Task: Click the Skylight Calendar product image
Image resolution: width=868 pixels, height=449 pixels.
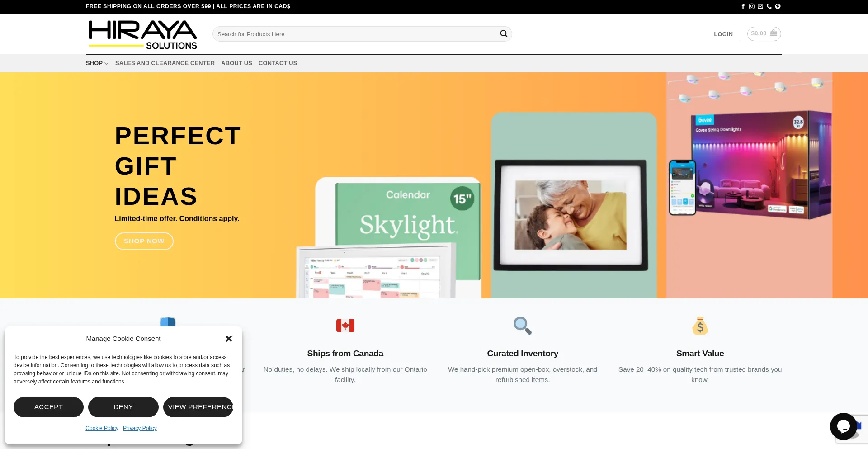Action: 389,237
